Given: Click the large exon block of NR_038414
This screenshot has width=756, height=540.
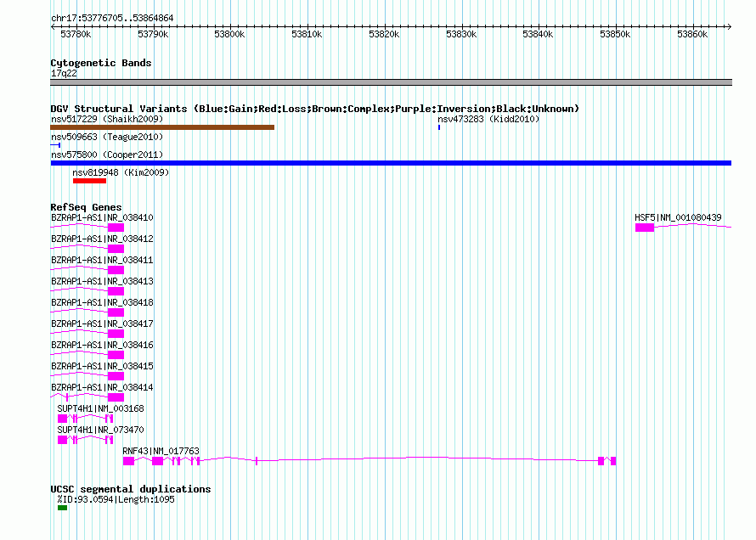Looking at the screenshot, I should (116, 397).
